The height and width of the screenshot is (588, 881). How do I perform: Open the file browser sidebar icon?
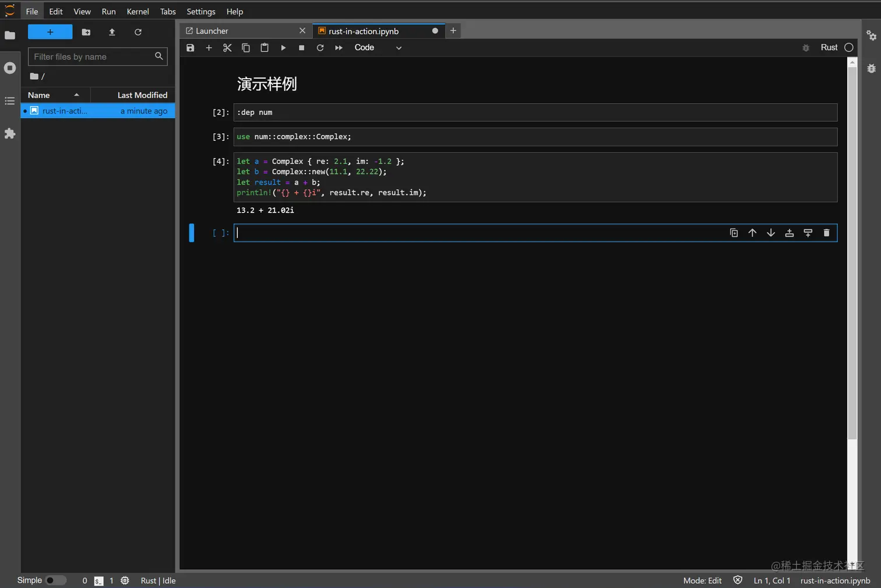tap(10, 36)
